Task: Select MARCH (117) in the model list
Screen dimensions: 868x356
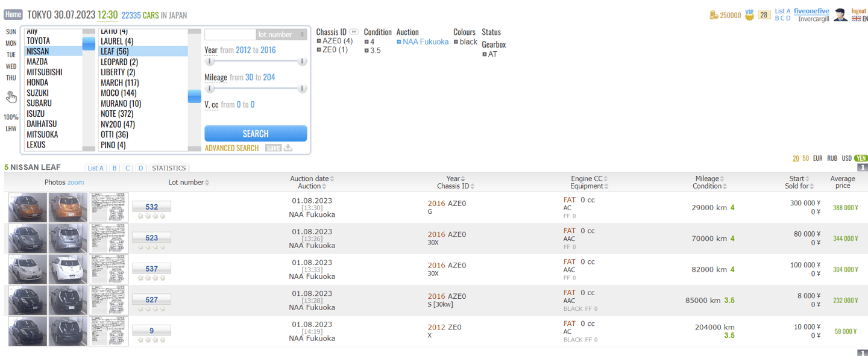Action: (x=143, y=83)
